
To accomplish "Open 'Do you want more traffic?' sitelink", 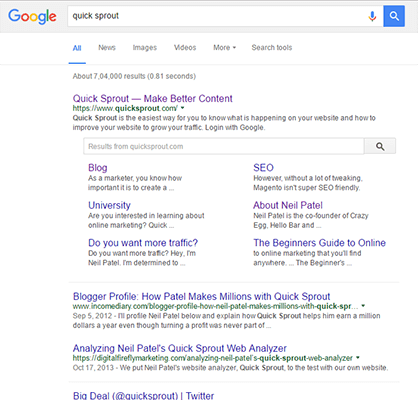I will click(x=143, y=243).
